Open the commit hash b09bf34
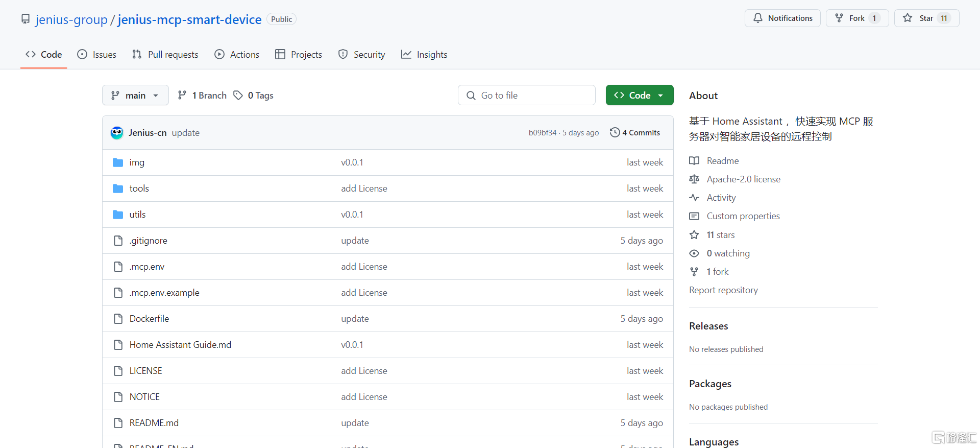The width and height of the screenshot is (980, 448). (x=543, y=133)
